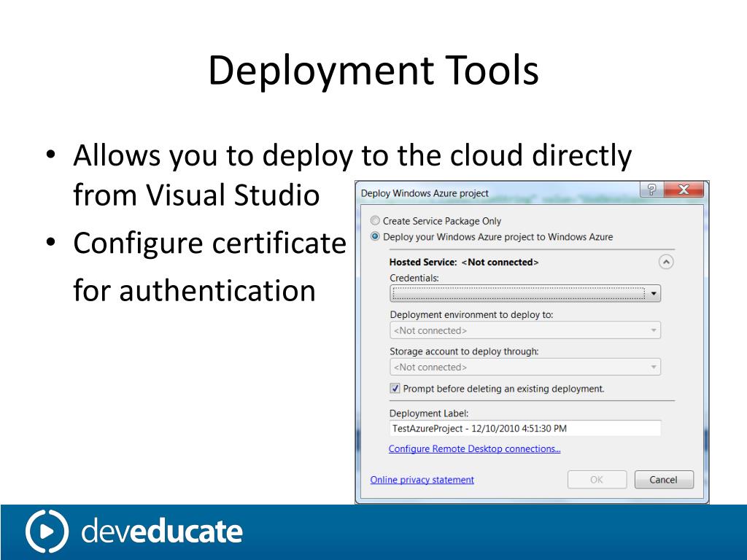Open Storage account to deploy through dropdown
Image resolution: width=747 pixels, height=560 pixels.
[x=525, y=367]
